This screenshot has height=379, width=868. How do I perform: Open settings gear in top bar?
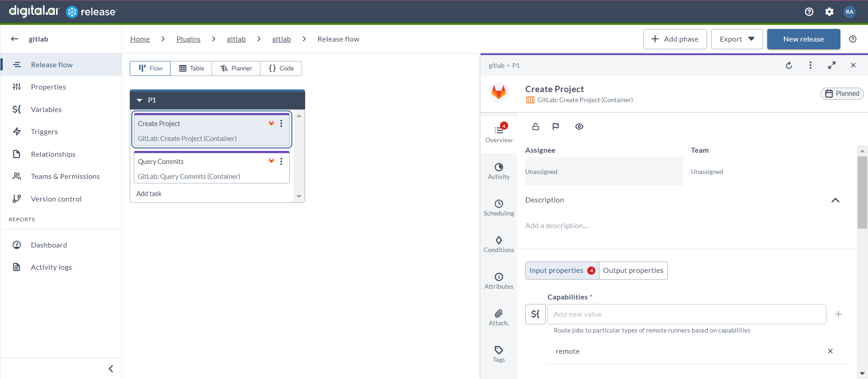pyautogui.click(x=829, y=12)
